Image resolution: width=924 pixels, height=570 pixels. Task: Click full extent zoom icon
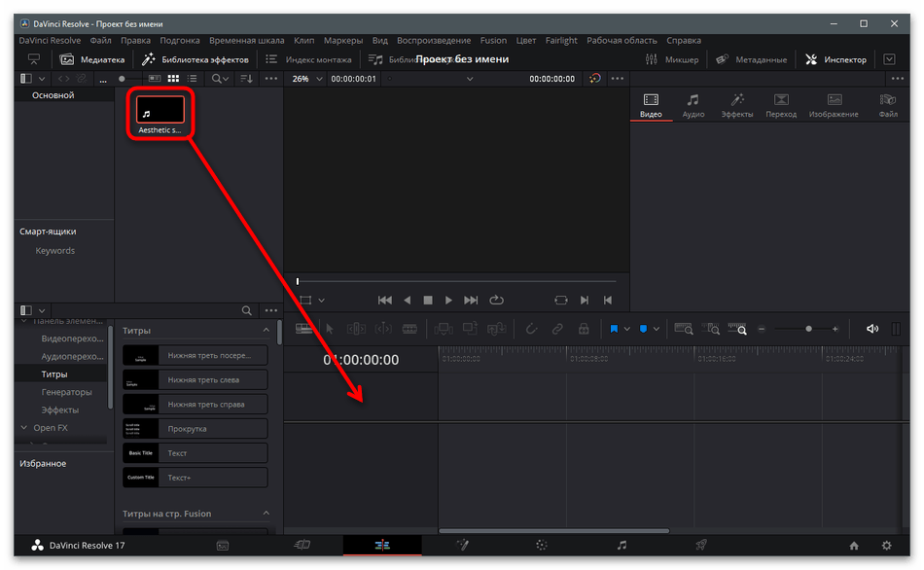[x=684, y=329]
